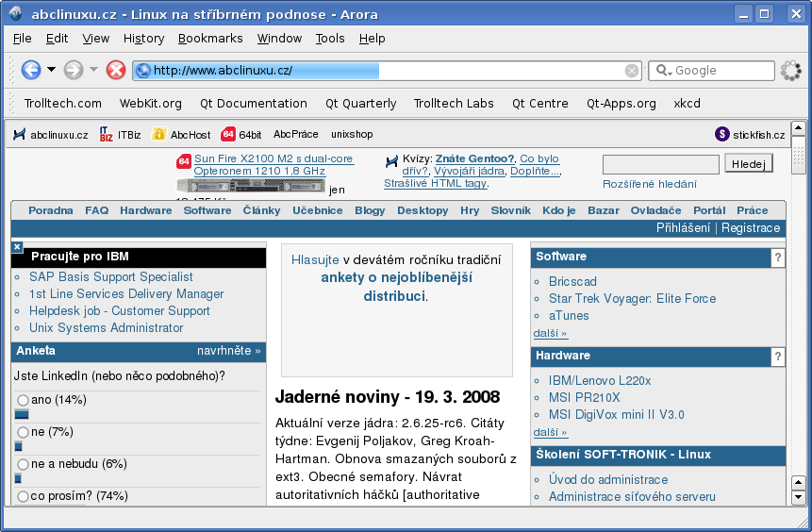This screenshot has width=812, height=532.
Task: Click the red 64 icon next to Sun Fire ad
Action: pyautogui.click(x=184, y=161)
